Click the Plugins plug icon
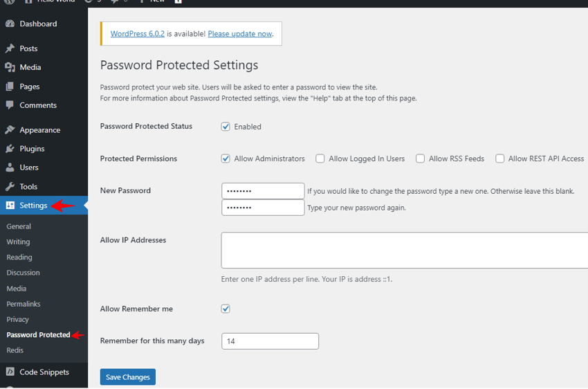The width and height of the screenshot is (588, 389). point(10,149)
